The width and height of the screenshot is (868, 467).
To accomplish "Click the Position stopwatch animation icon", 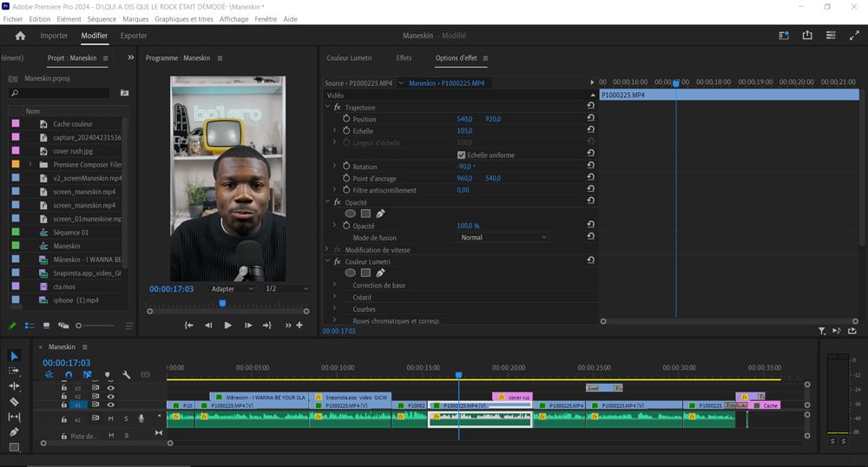I will (x=346, y=119).
